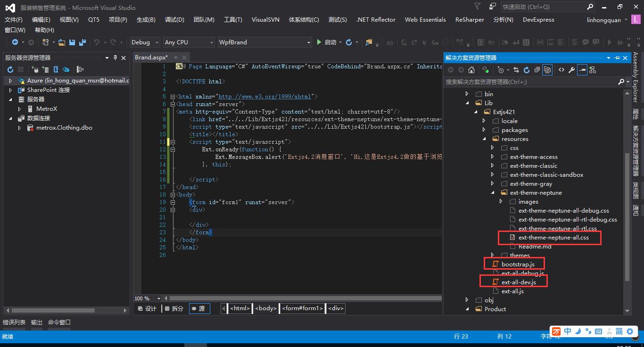
Task: Click the http://www.w3.org/1999/xhtml link
Action: point(264,97)
